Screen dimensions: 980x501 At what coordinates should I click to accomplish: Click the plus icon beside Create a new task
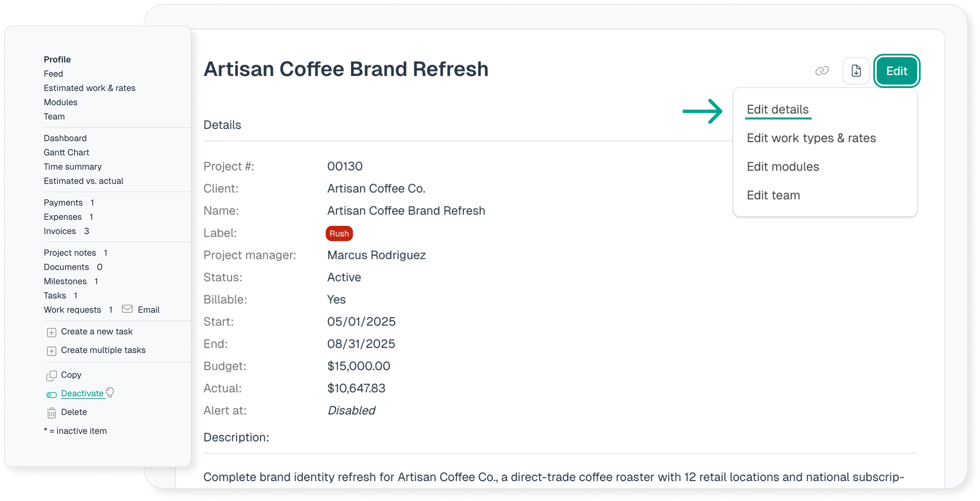(x=52, y=332)
